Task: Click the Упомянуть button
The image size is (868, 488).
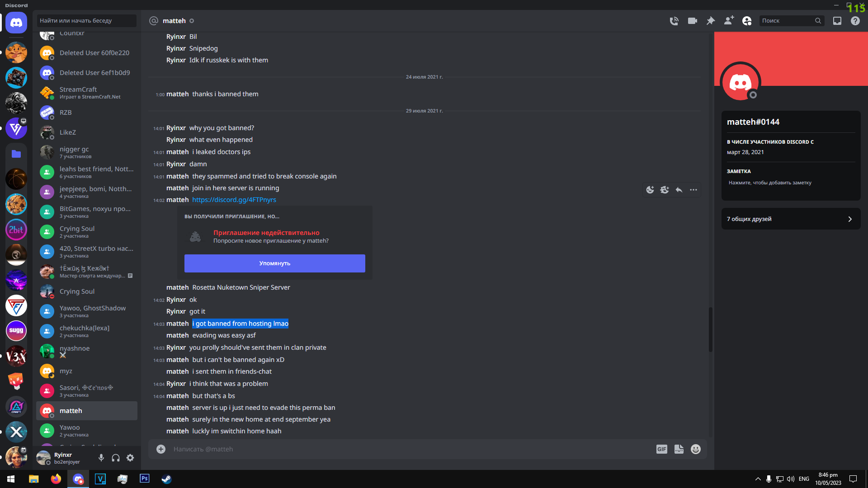Action: (274, 263)
